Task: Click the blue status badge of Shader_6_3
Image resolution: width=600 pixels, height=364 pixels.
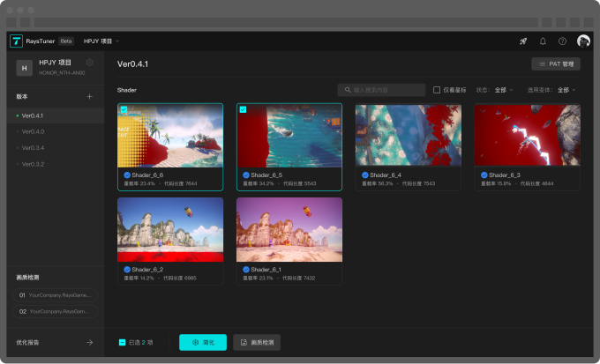Action: [484, 175]
